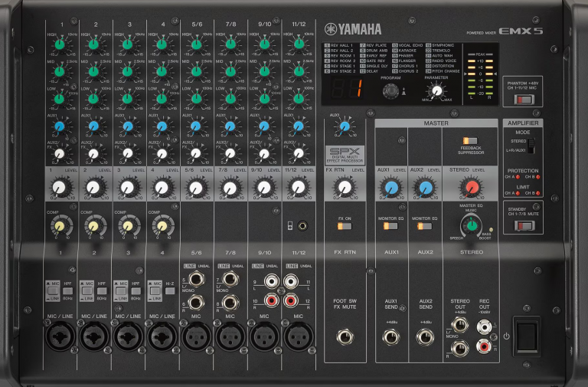588x387 pixels.
Task: Click line input 7 L/MONO jack
Action: pos(230,279)
